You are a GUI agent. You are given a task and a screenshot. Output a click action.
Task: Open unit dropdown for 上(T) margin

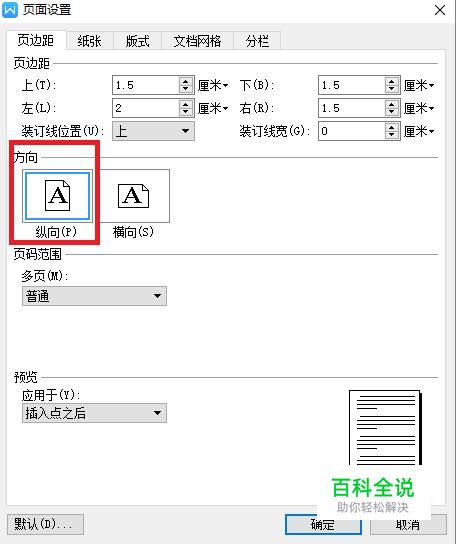[x=213, y=85]
